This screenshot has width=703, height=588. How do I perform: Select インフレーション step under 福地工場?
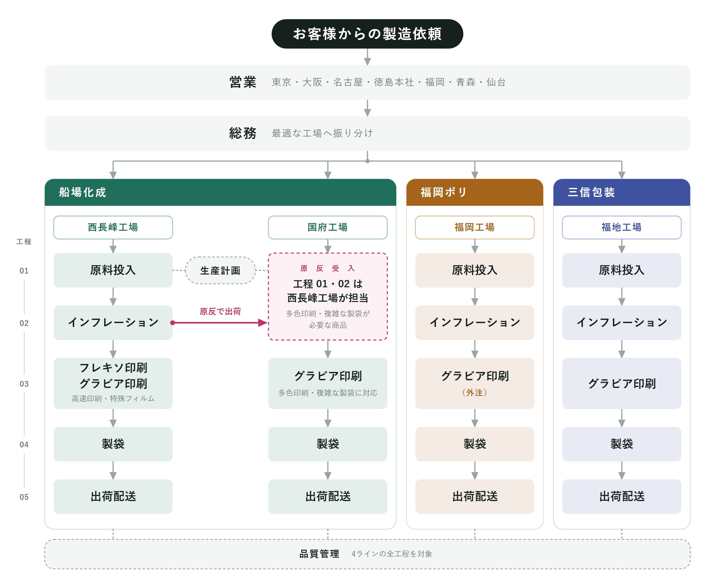click(x=622, y=323)
